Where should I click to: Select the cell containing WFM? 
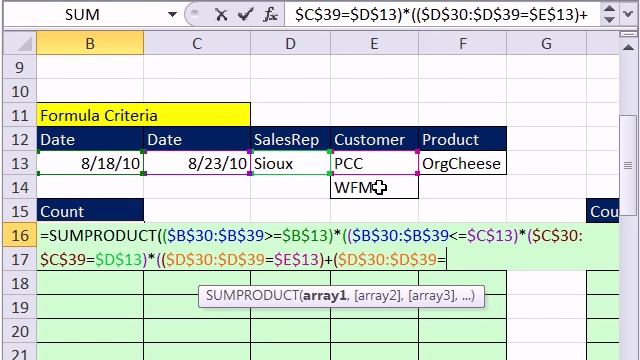tap(374, 187)
